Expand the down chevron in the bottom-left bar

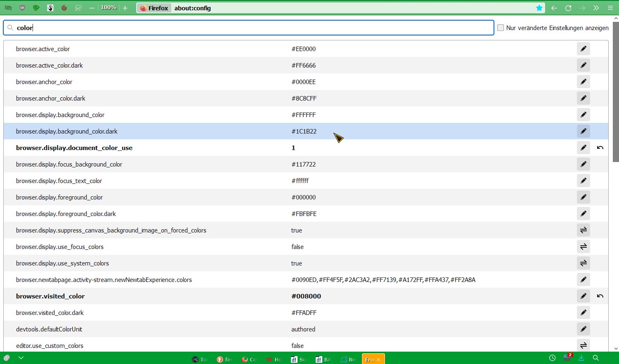coord(21,358)
